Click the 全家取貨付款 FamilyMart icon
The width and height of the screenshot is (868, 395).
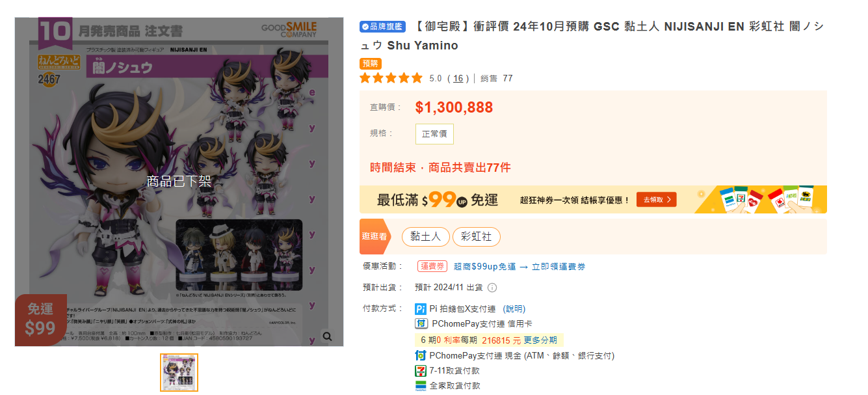tap(421, 386)
